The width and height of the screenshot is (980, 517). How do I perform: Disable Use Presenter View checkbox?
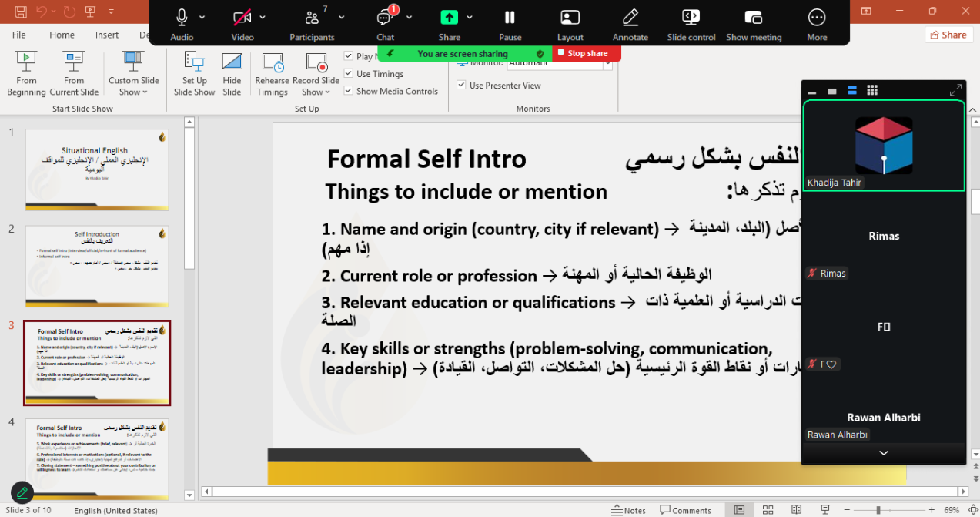click(461, 86)
